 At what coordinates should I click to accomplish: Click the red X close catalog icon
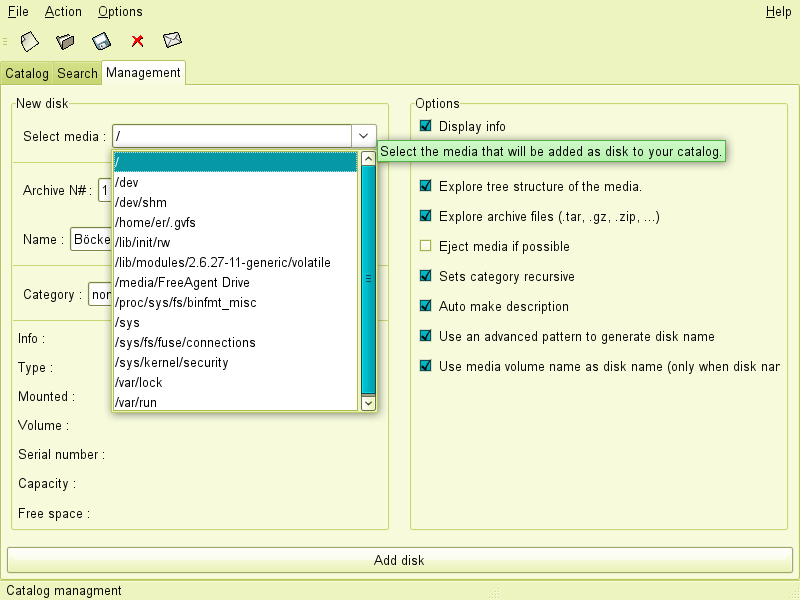point(137,41)
